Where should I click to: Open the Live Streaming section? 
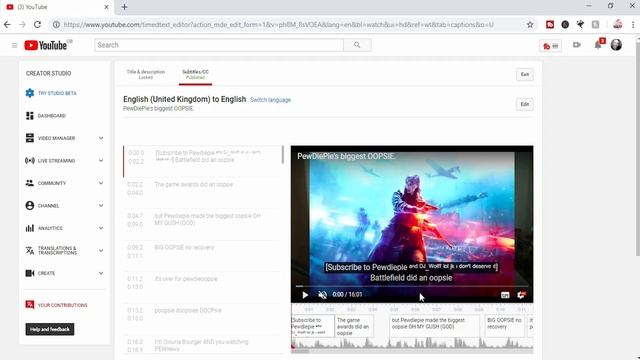[56, 161]
